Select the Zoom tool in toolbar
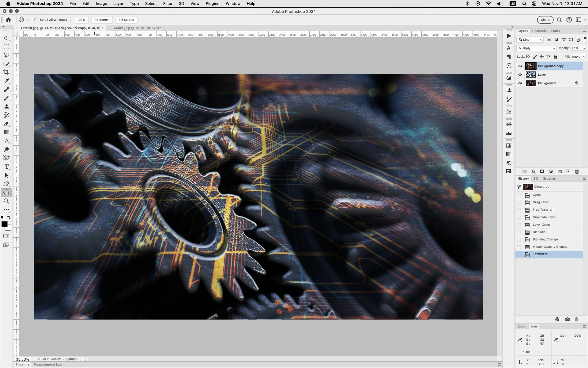 click(6, 201)
